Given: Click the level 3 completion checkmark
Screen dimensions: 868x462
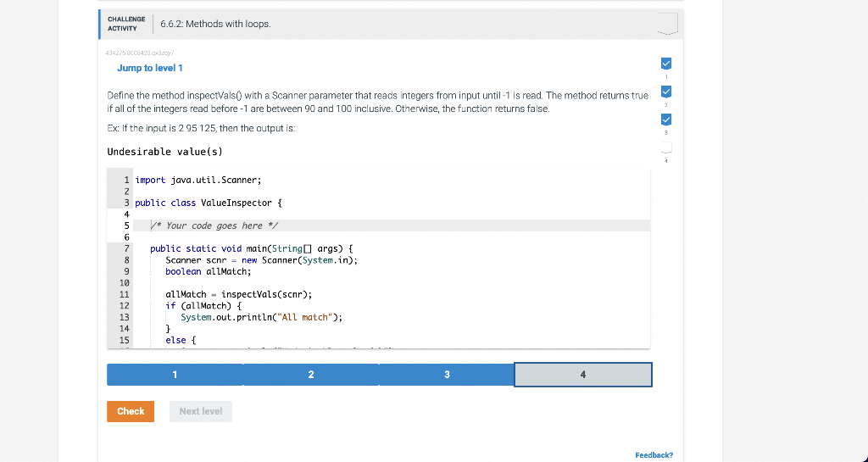Looking at the screenshot, I should 666,120.
